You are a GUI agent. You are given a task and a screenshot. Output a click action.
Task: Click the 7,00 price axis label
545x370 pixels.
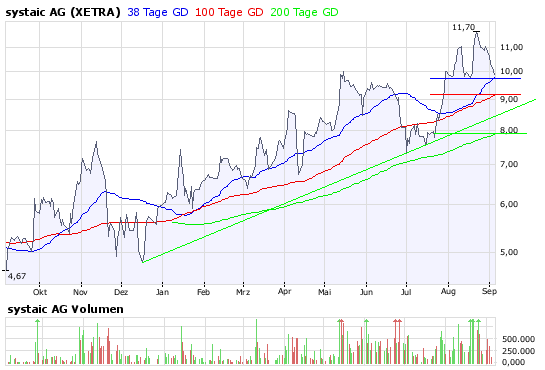(x=509, y=164)
